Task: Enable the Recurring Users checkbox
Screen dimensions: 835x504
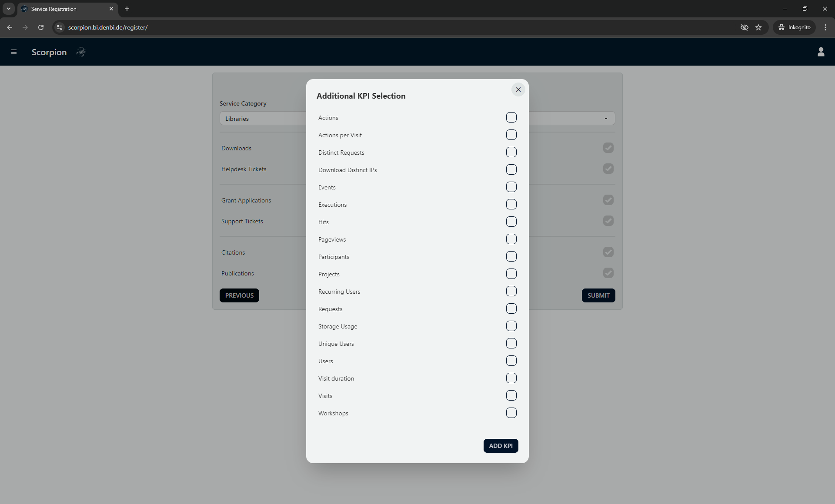Action: 511,291
